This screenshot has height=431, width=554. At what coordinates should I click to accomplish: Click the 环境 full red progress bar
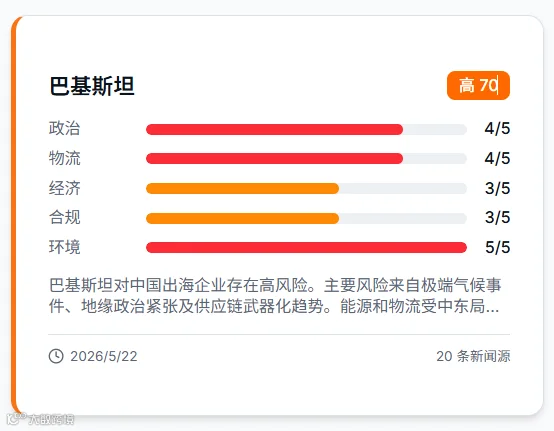(x=306, y=247)
